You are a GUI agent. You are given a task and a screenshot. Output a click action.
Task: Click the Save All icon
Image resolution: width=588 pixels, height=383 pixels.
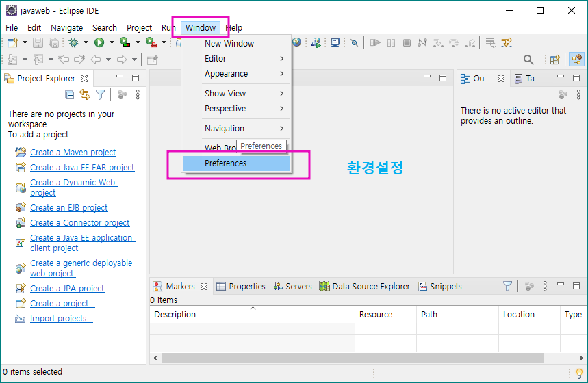pos(53,42)
